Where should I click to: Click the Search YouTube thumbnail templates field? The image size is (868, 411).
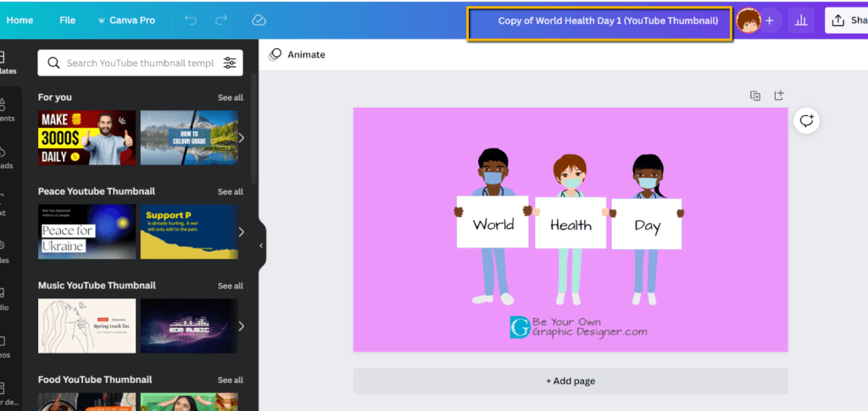click(140, 63)
